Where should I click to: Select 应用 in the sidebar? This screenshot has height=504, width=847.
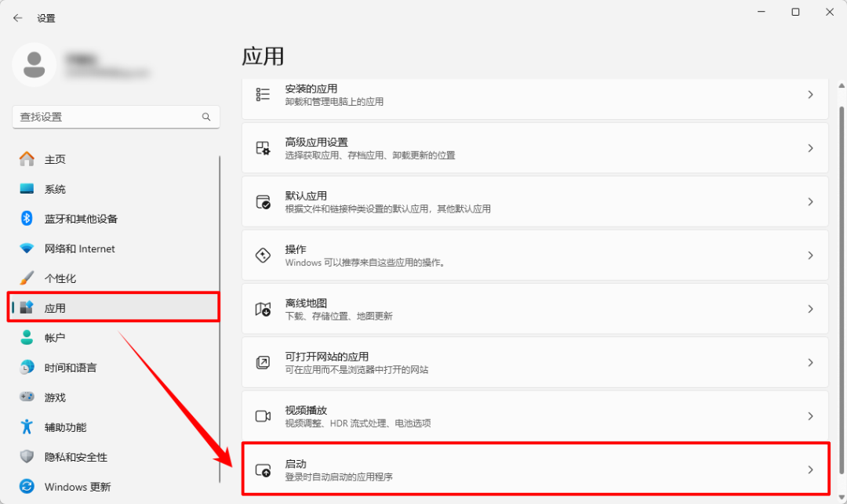pyautogui.click(x=115, y=307)
